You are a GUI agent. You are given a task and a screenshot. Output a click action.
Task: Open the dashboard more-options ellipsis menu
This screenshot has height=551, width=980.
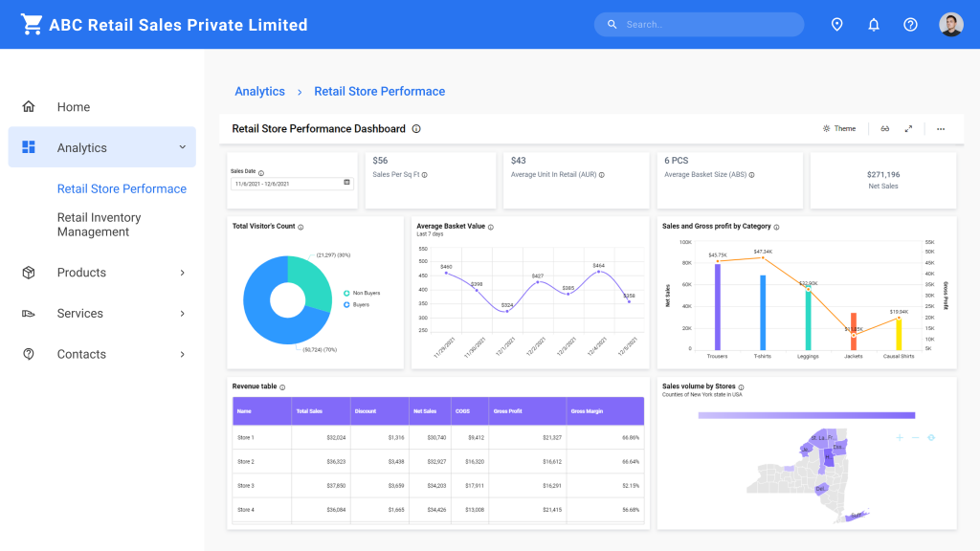[940, 128]
